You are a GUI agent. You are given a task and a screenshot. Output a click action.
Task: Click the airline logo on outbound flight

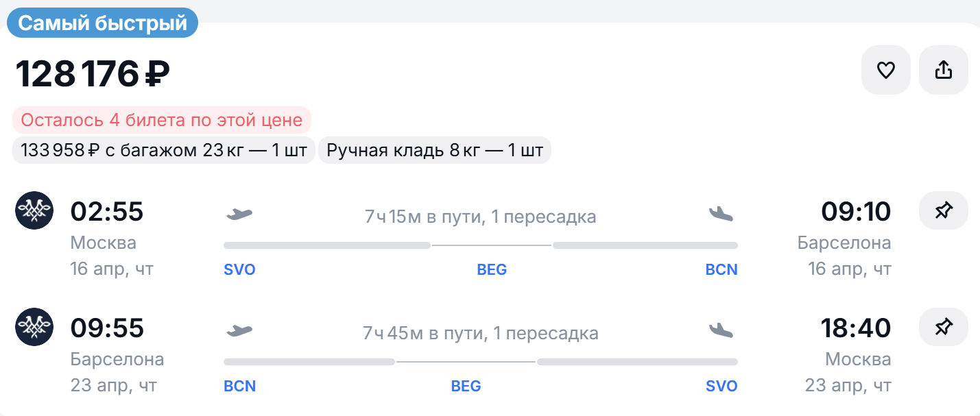(34, 211)
